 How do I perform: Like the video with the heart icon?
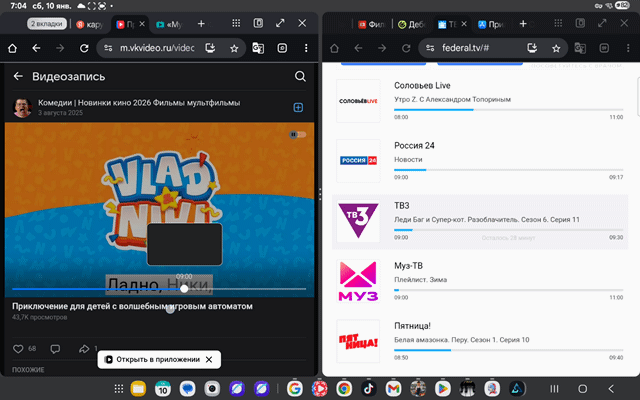pyautogui.click(x=18, y=348)
